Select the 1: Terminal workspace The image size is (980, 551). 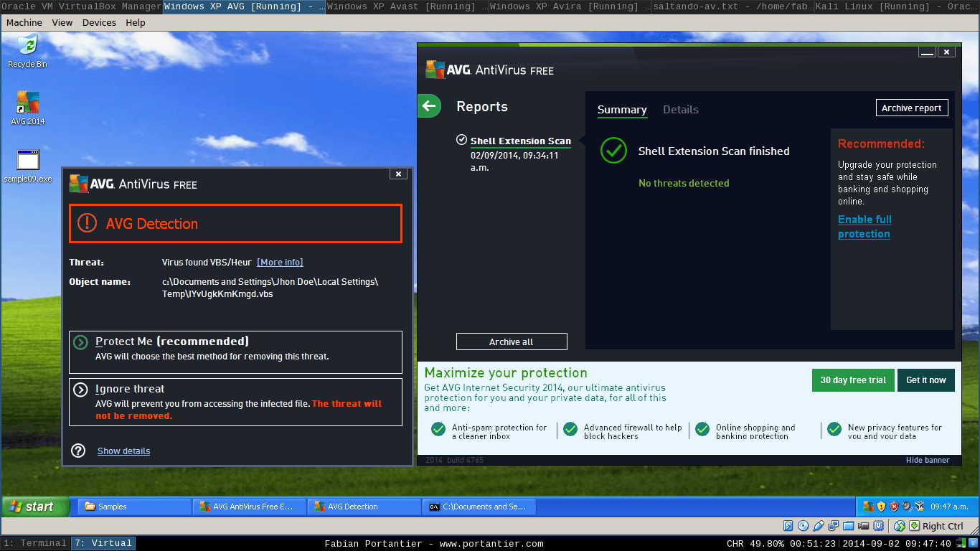tap(34, 543)
